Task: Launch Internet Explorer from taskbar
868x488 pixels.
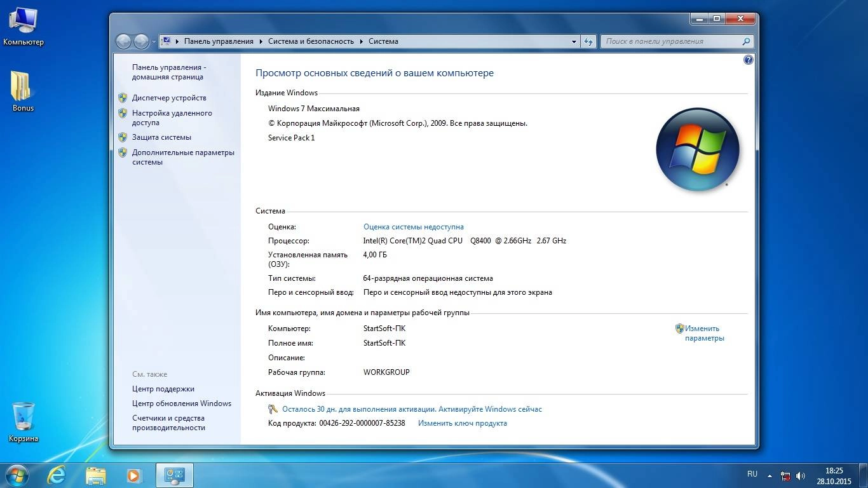Action: [57, 475]
